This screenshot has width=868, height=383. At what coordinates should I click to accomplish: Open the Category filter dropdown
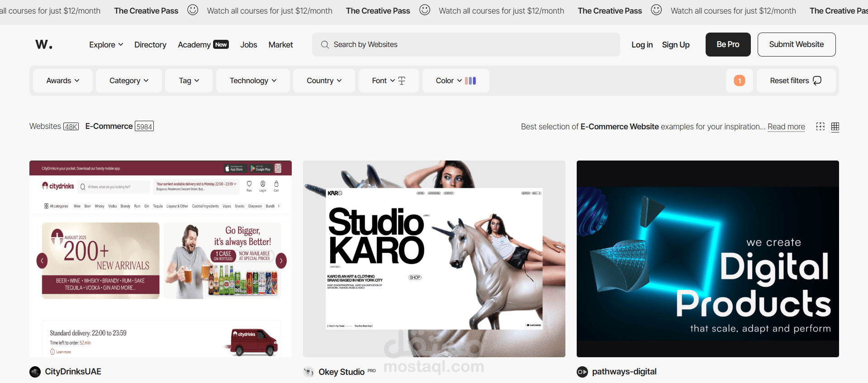pyautogui.click(x=129, y=80)
